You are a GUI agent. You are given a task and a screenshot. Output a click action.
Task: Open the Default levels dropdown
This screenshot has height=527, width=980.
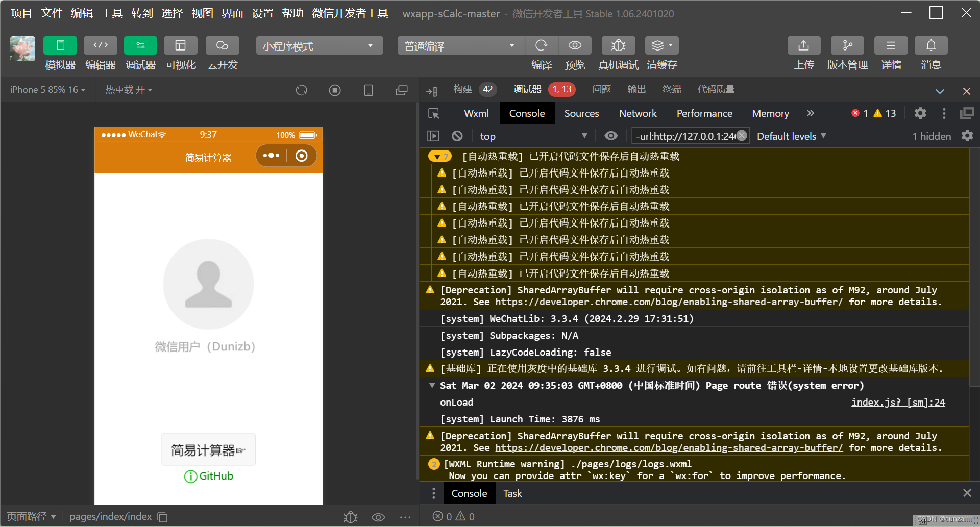coord(791,136)
